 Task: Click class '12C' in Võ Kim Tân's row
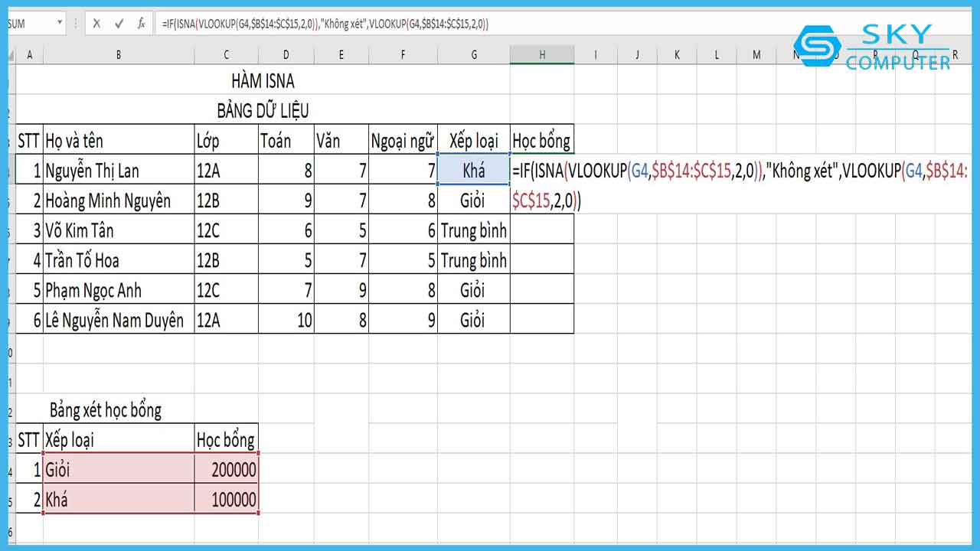pyautogui.click(x=226, y=230)
